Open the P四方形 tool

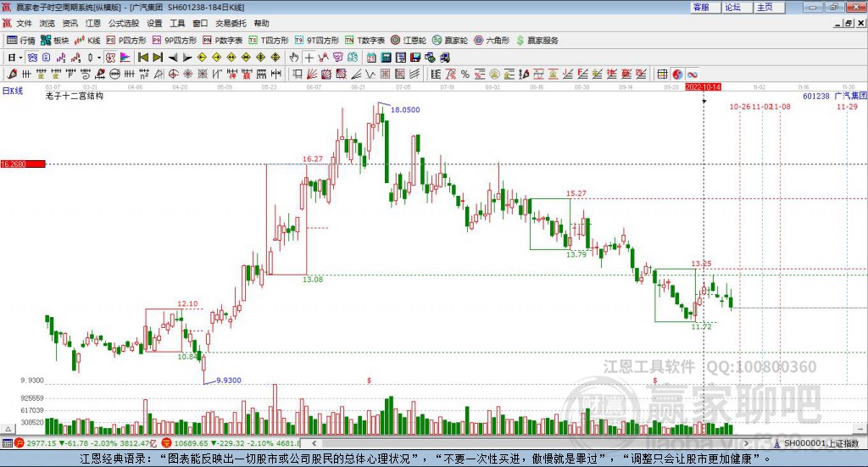pos(126,41)
